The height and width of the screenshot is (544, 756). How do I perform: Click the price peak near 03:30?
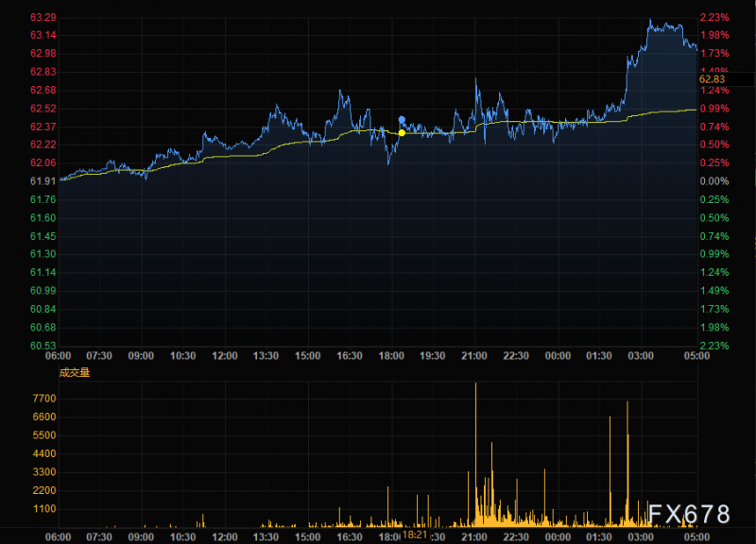pos(650,20)
